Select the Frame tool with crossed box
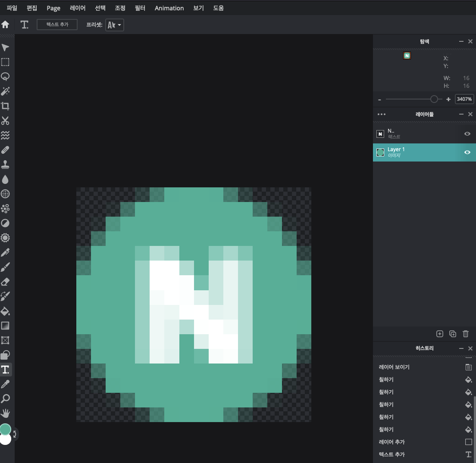The width and height of the screenshot is (476, 463). [5, 340]
